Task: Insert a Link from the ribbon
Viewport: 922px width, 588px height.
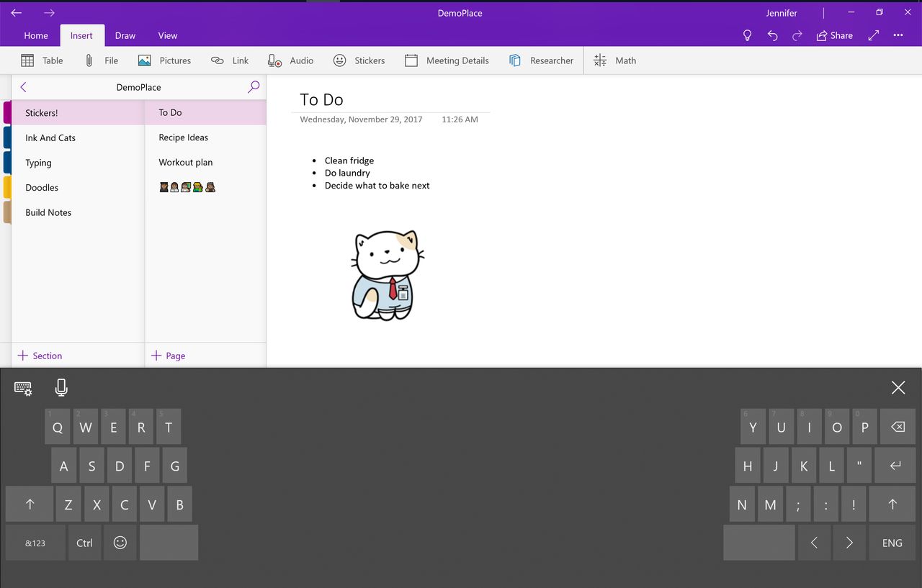Action: click(230, 60)
